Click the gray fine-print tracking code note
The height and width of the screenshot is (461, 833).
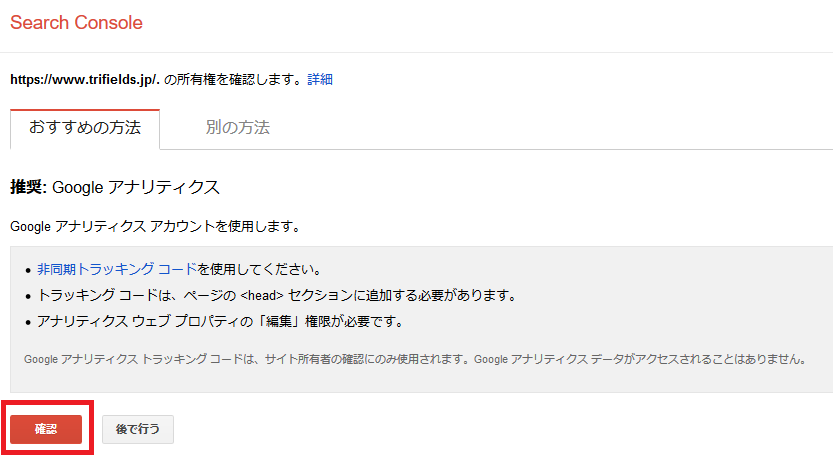(x=415, y=360)
